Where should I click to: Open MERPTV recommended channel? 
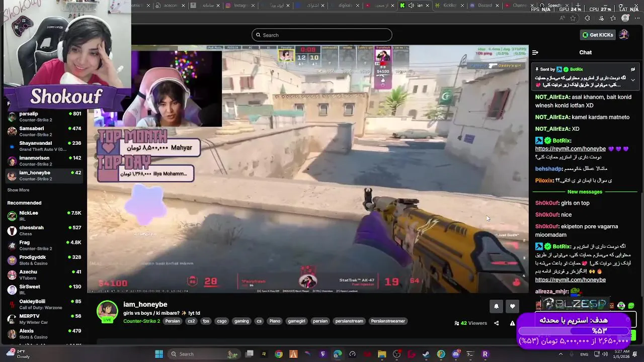click(x=44, y=319)
